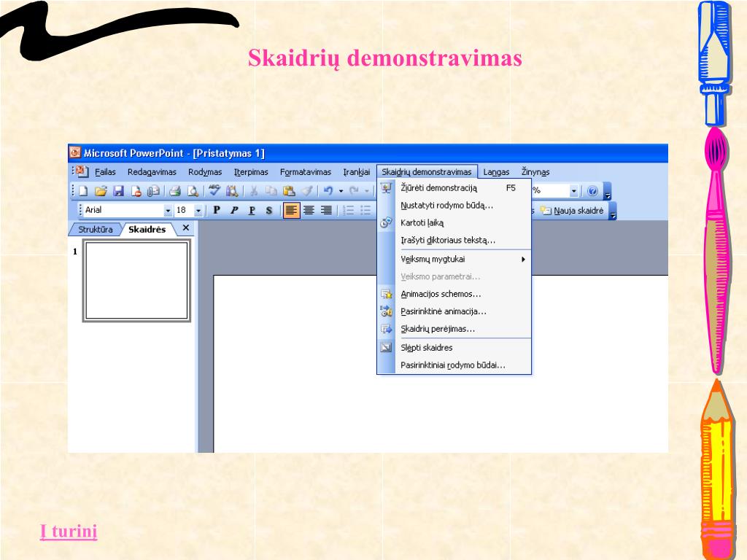
Task: Click the Research books icon
Action: [x=231, y=192]
